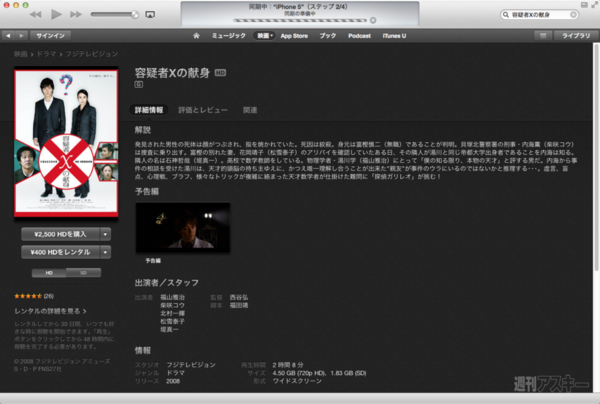Click the rewind playback button

pyautogui.click(x=36, y=15)
